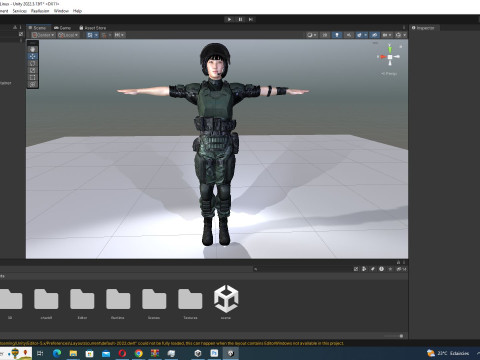Toggle hidden objects visibility in the scene
Screen dimensions: 480x360
point(375,35)
